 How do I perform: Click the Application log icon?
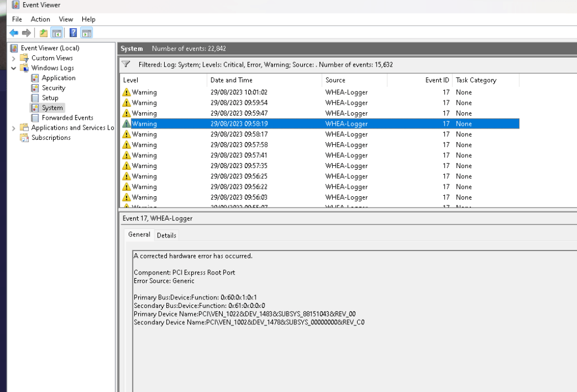coord(35,78)
